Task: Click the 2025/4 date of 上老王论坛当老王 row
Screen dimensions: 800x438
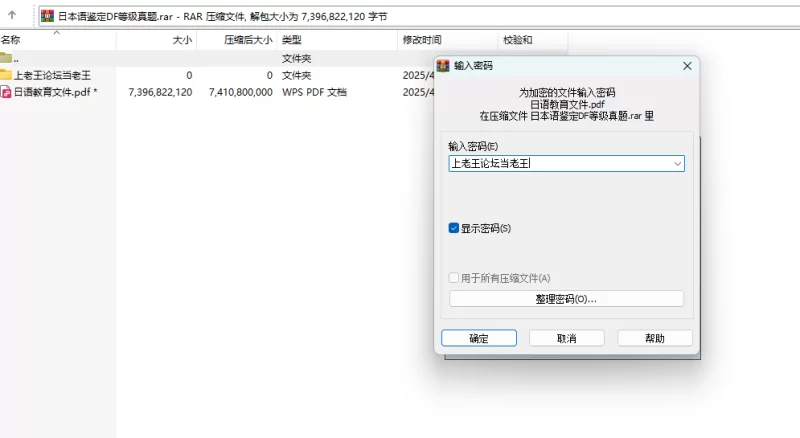Action: point(418,75)
